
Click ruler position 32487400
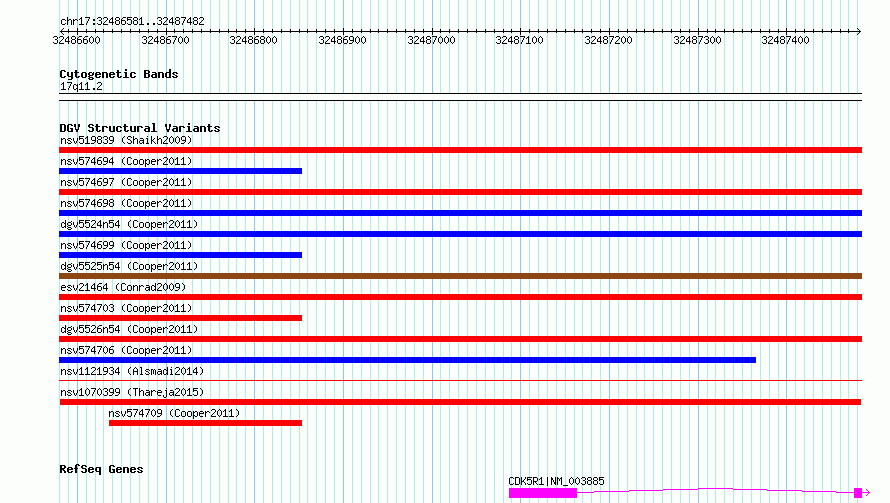tap(786, 40)
